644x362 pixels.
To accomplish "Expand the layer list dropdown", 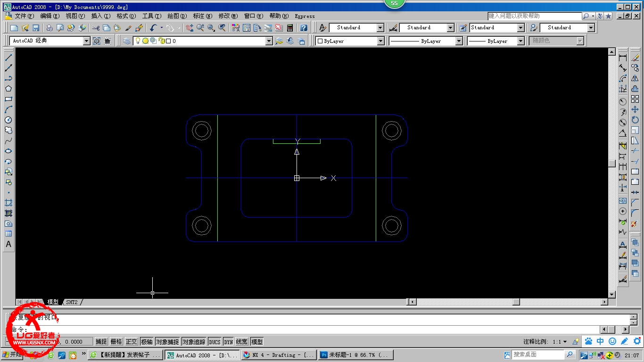I will (269, 41).
